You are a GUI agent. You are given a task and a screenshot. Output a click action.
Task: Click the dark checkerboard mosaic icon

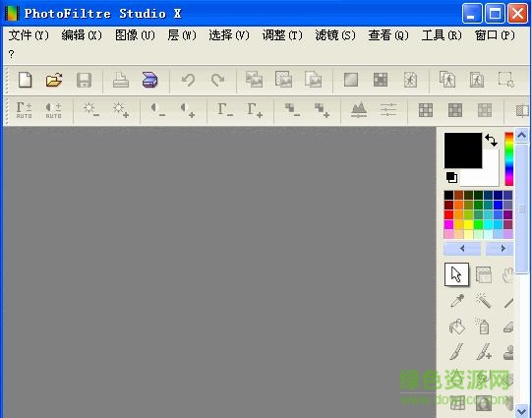point(381,80)
